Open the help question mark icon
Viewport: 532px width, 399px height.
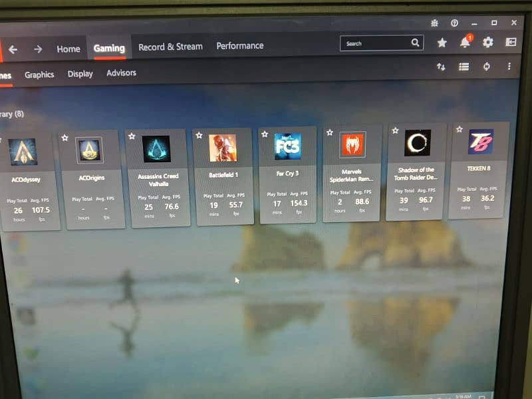point(454,23)
